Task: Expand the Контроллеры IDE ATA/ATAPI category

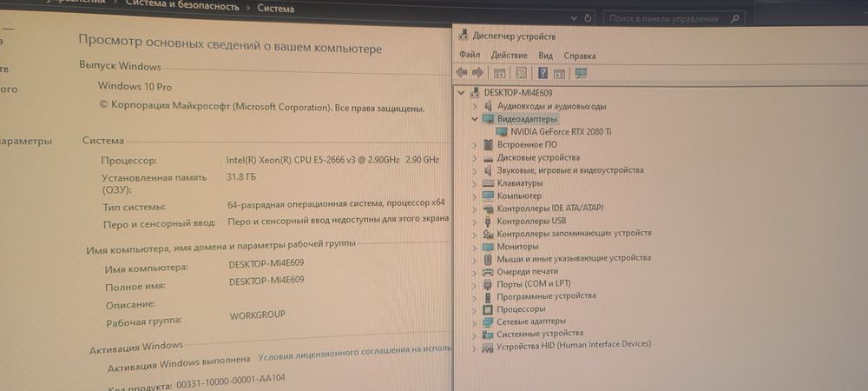Action: tap(475, 209)
